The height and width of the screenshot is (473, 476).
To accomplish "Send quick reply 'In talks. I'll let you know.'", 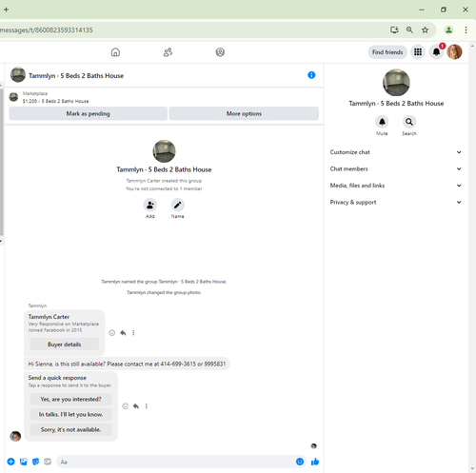I will click(x=70, y=414).
